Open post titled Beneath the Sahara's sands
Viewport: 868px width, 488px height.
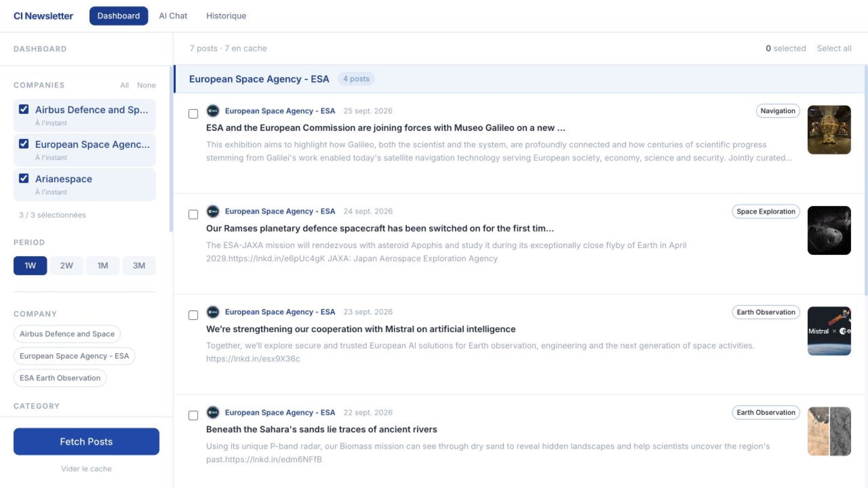coord(322,429)
